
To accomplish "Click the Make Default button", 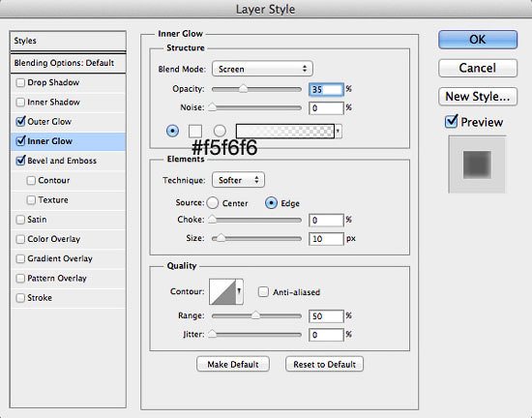I will [233, 364].
